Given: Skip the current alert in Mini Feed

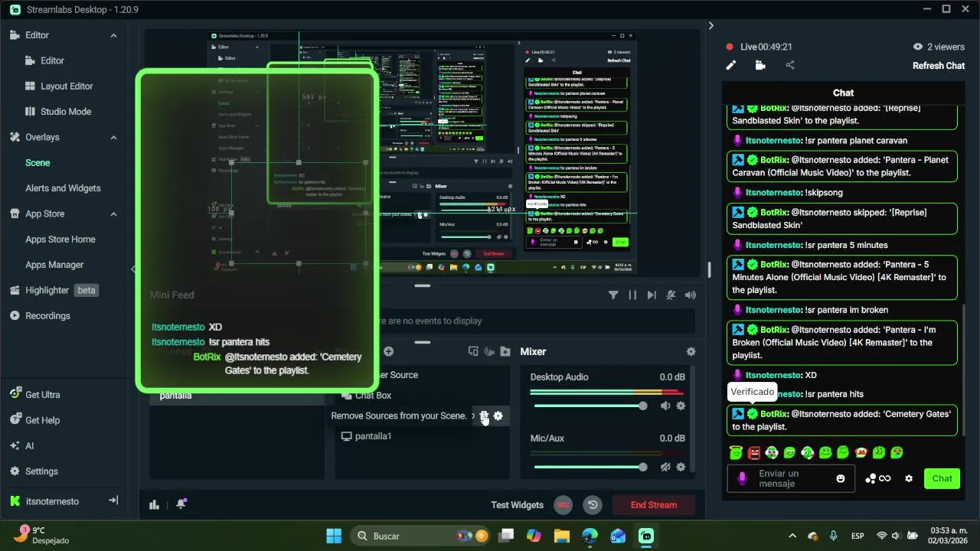Looking at the screenshot, I should click(x=652, y=295).
